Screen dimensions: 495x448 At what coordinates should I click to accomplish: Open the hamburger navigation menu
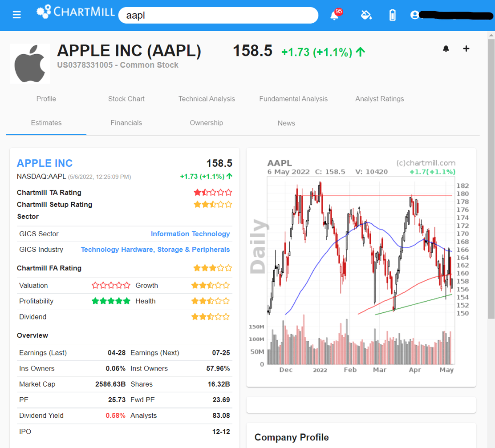(16, 14)
